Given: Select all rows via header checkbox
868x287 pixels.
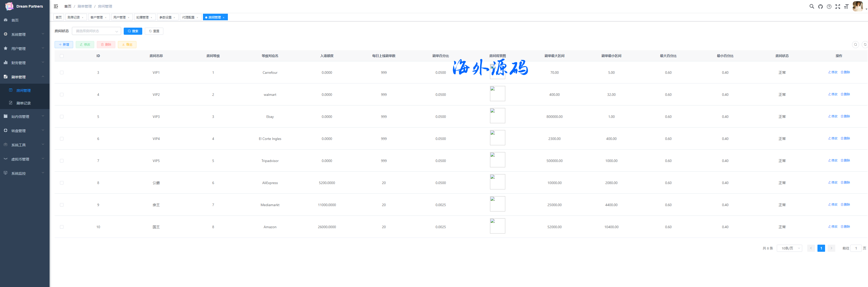Looking at the screenshot, I should click(x=62, y=56).
